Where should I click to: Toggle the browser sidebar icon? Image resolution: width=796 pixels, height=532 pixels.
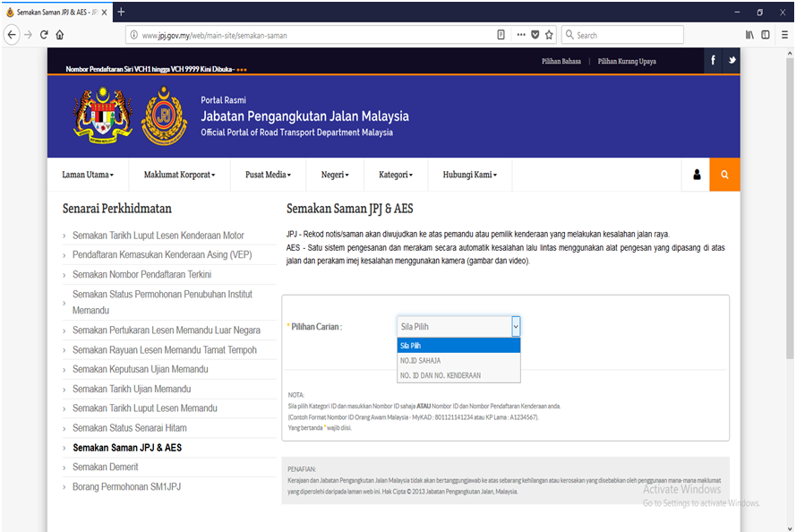(766, 35)
